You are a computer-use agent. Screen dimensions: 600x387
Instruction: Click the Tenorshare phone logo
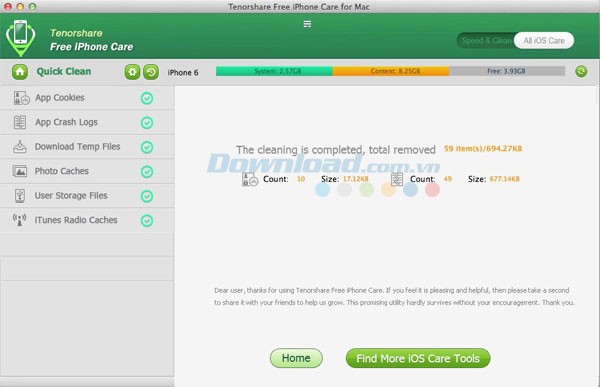[x=21, y=38]
